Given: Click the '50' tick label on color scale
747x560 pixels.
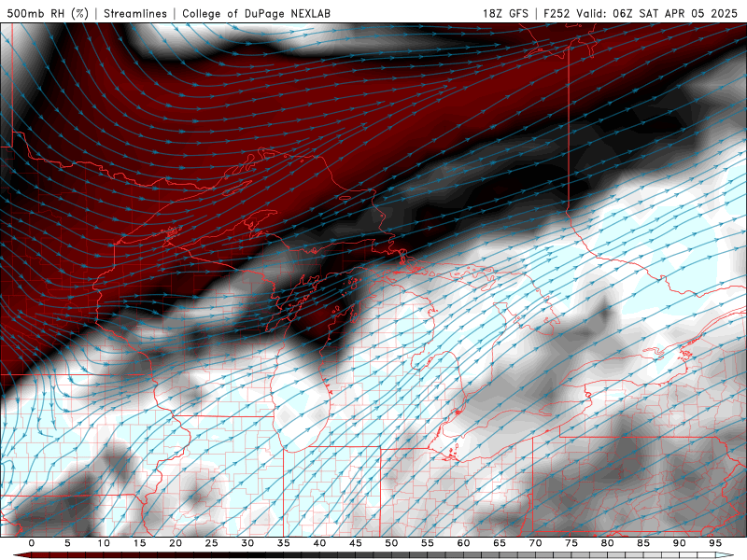Looking at the screenshot, I should click(x=391, y=543).
